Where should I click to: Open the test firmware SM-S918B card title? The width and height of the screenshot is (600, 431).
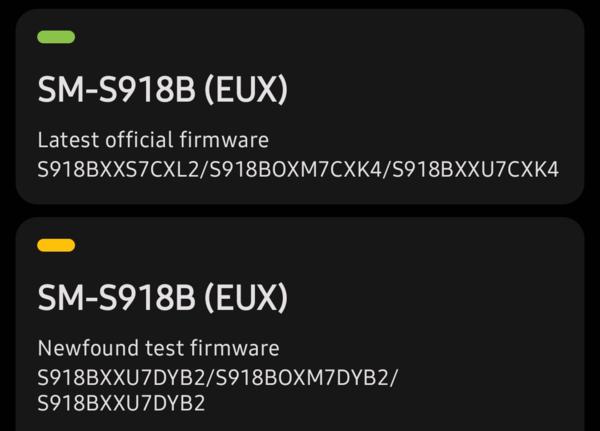pos(162,297)
